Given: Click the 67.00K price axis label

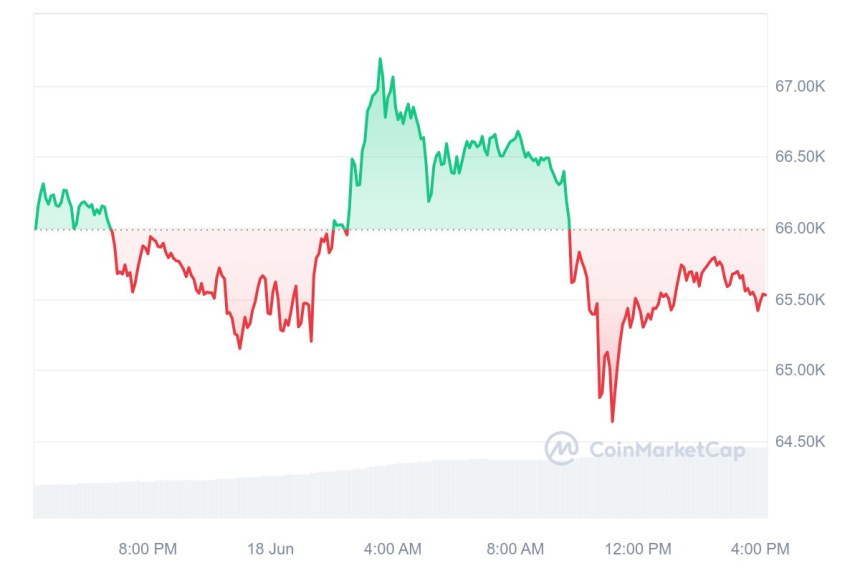Looking at the screenshot, I should pyautogui.click(x=800, y=87).
